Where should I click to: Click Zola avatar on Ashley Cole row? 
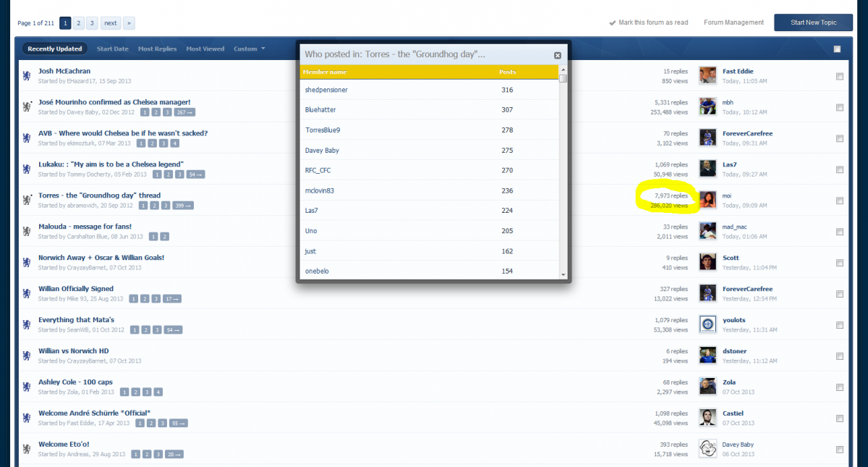click(708, 387)
